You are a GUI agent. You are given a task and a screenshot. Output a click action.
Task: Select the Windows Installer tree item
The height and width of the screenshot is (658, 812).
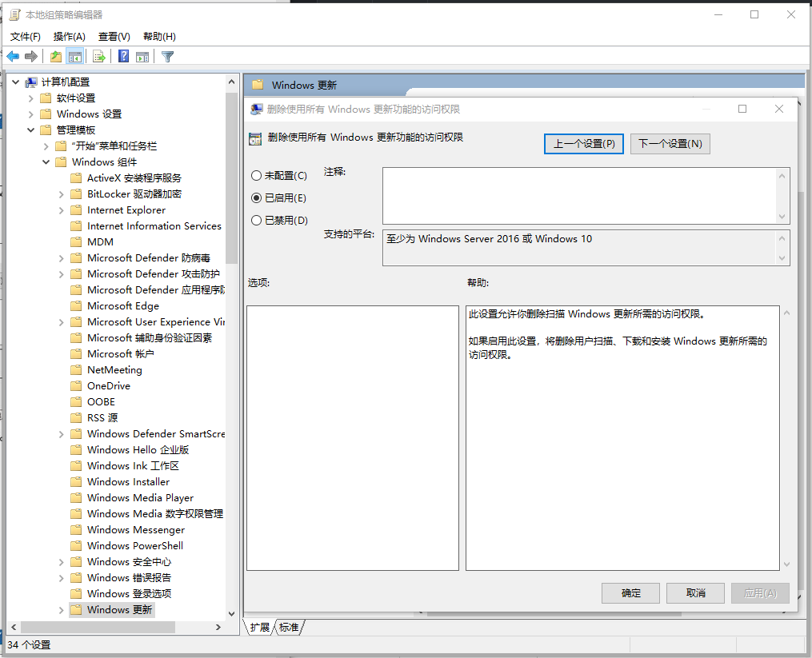(129, 482)
